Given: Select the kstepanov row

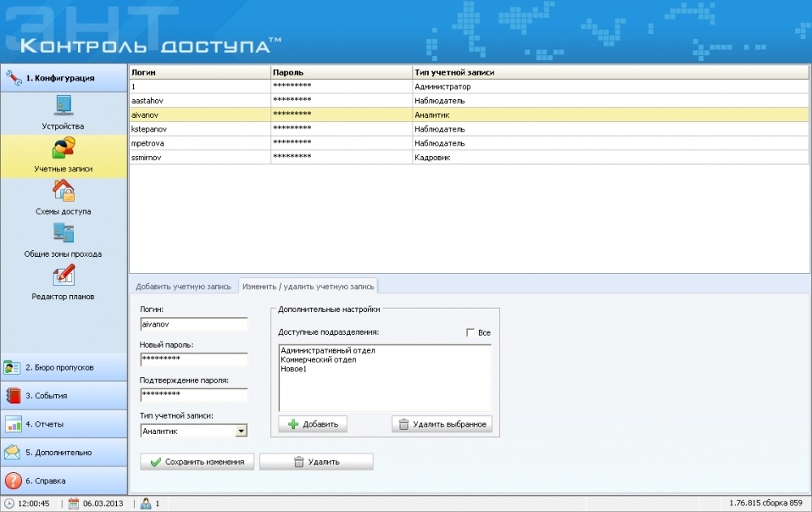Looking at the screenshot, I should 469,129.
